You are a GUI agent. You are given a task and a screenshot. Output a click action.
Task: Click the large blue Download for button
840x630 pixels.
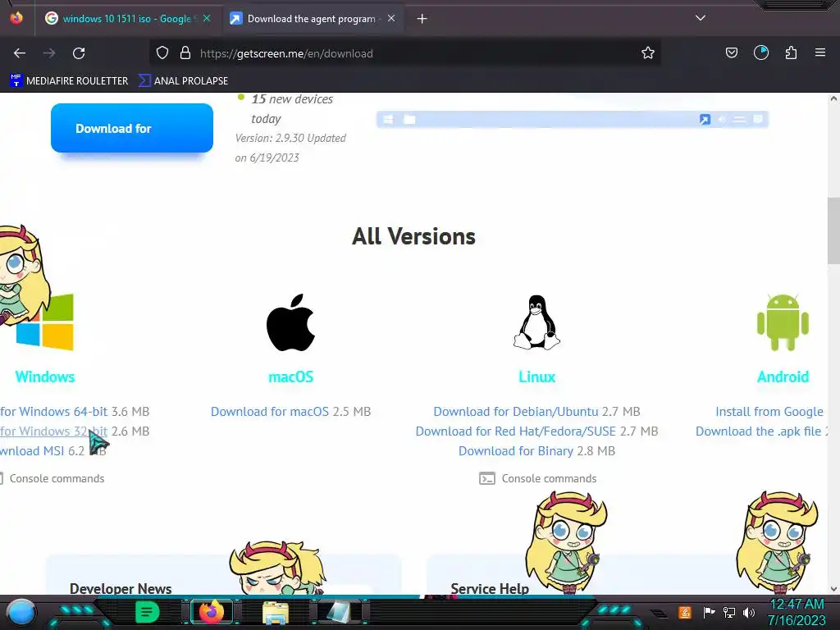(132, 128)
